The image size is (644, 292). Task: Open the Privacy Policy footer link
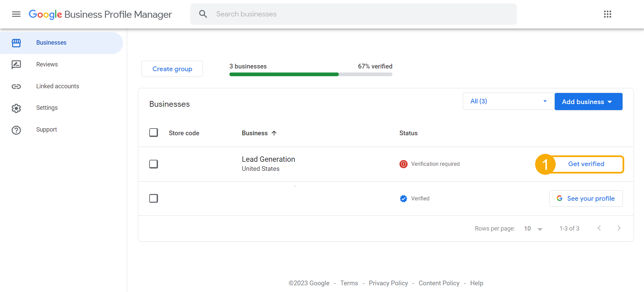[x=388, y=283]
